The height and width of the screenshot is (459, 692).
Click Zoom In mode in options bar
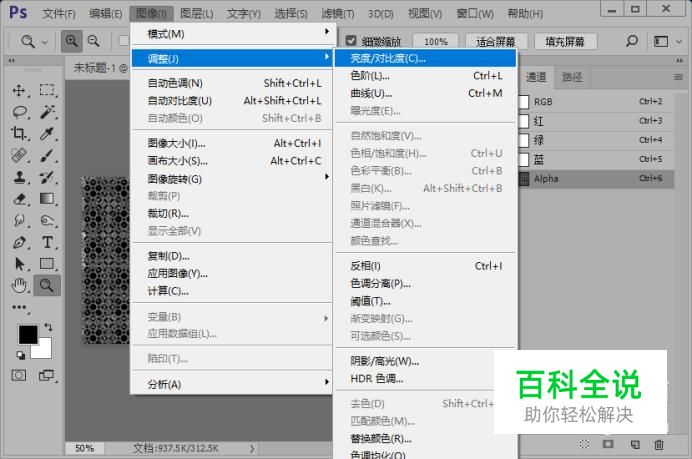tap(71, 41)
